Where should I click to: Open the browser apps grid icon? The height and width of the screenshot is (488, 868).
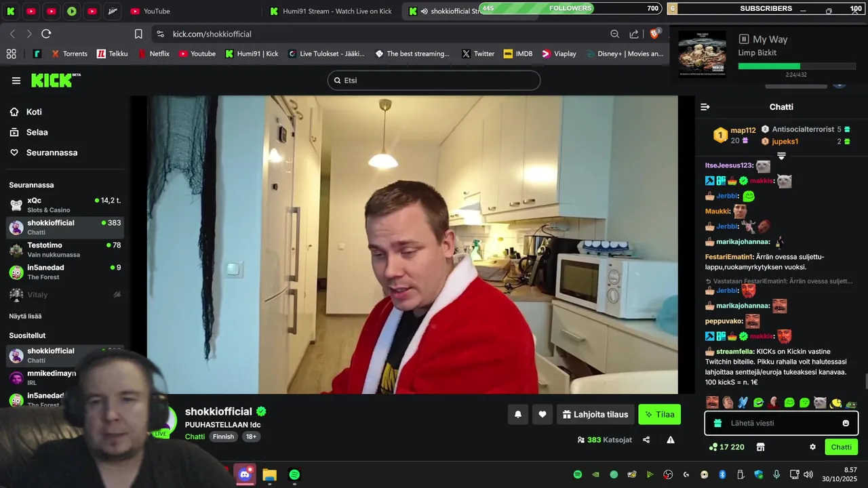[11, 54]
